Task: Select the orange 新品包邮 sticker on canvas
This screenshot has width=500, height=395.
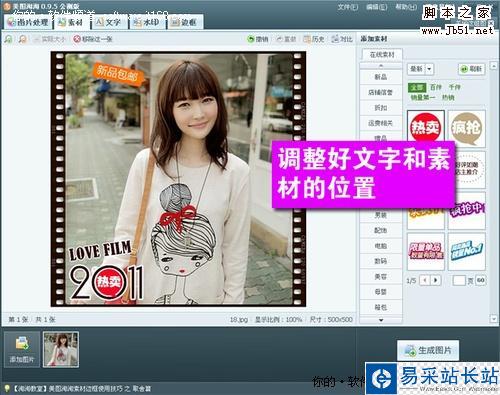Action: click(x=118, y=73)
